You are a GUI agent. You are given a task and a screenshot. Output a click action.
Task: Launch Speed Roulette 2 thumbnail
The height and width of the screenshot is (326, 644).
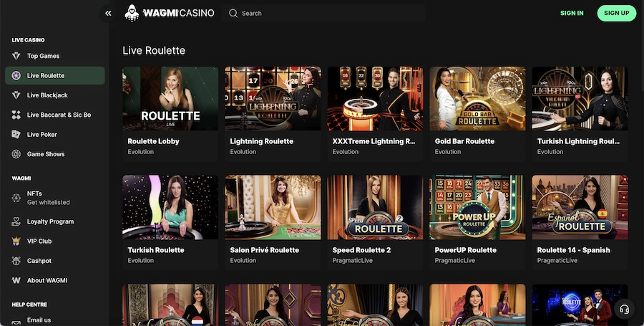tap(375, 207)
